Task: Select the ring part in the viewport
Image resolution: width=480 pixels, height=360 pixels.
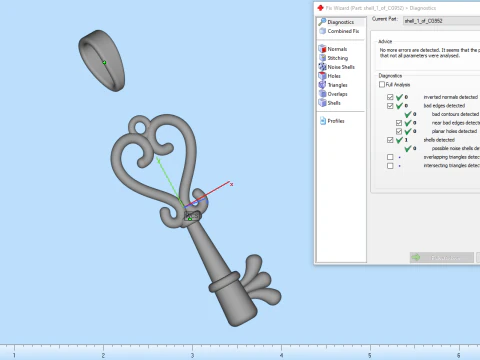Action: coord(102,60)
